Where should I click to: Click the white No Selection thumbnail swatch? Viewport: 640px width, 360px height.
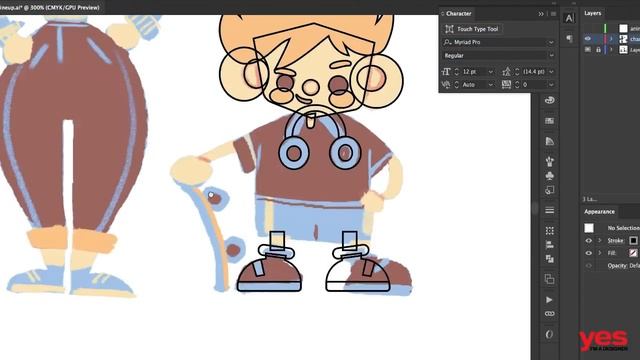coord(589,228)
